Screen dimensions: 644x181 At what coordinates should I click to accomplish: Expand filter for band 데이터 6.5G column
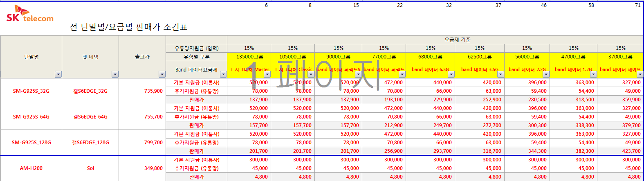click(x=451, y=74)
